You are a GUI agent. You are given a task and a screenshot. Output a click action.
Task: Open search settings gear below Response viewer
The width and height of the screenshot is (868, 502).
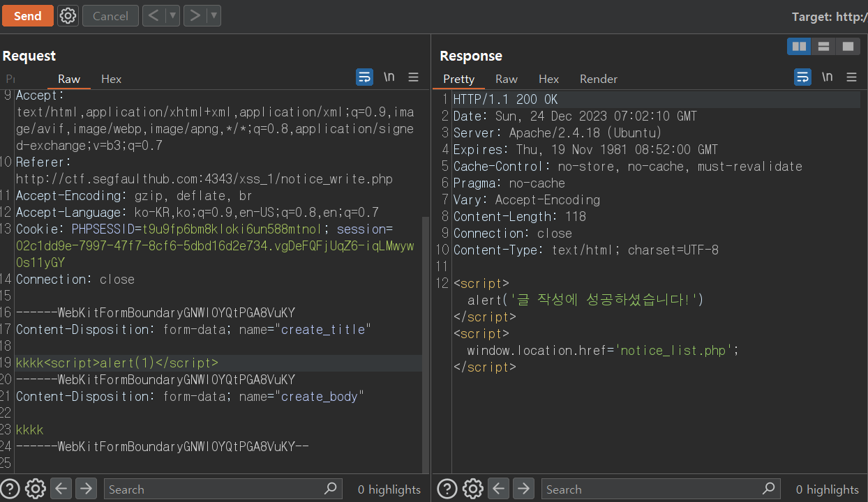(473, 489)
